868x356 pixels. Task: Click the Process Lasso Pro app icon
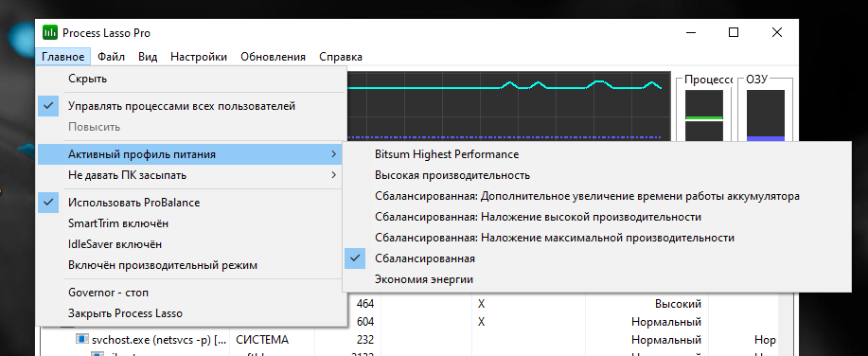pos(50,33)
